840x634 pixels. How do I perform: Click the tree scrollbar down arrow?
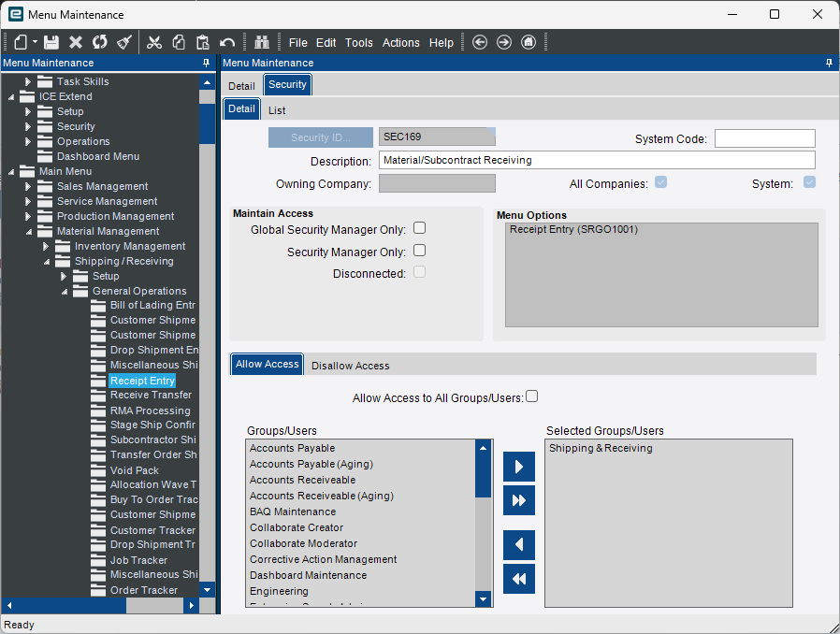tap(207, 589)
